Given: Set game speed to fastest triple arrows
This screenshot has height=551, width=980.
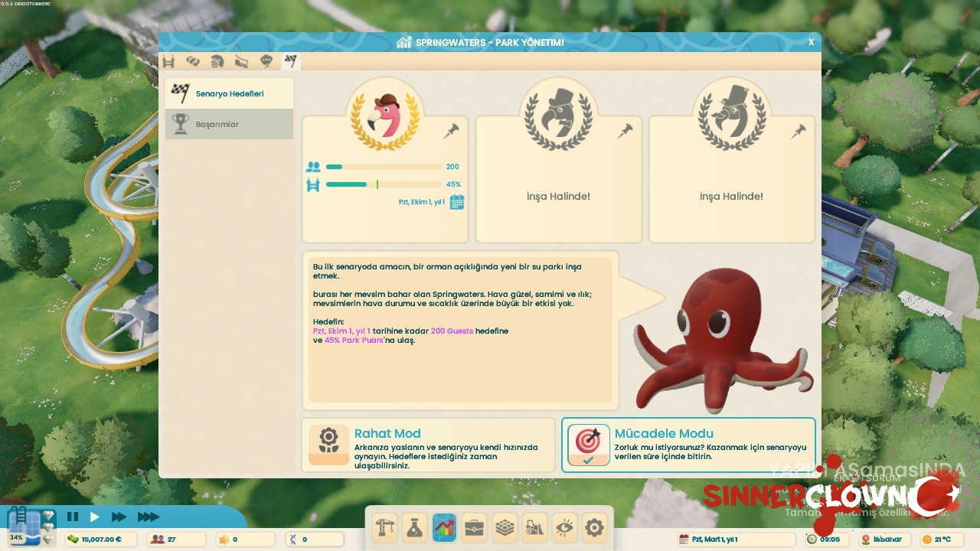Looking at the screenshot, I should point(149,517).
